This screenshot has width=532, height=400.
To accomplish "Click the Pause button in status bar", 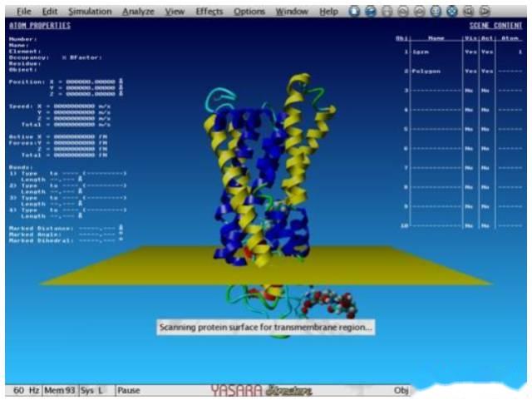I will pyautogui.click(x=129, y=391).
